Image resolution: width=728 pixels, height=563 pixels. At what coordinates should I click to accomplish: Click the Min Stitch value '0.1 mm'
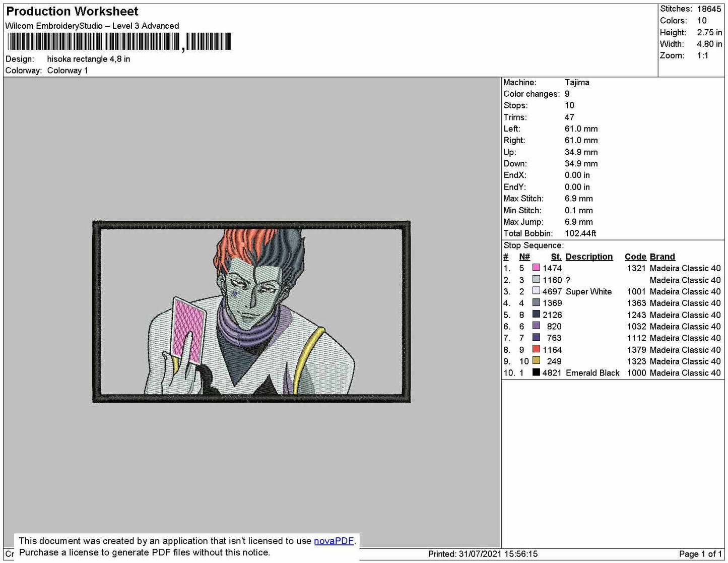(x=578, y=210)
